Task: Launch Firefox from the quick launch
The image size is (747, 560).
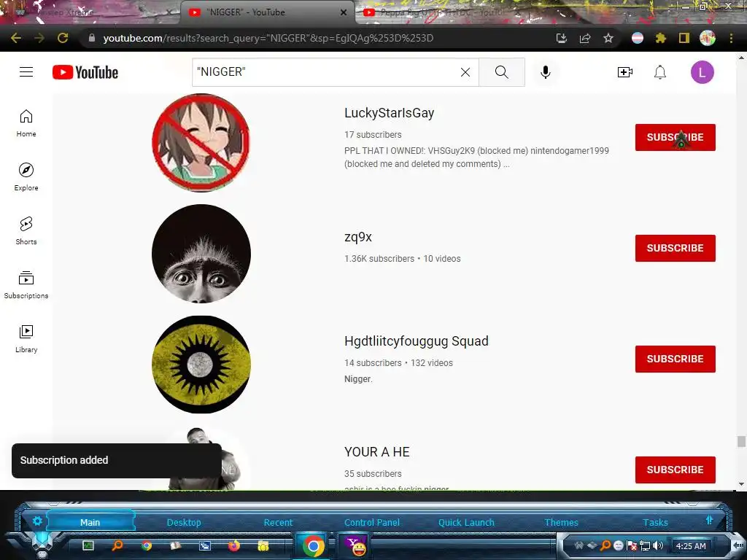Action: (x=234, y=545)
